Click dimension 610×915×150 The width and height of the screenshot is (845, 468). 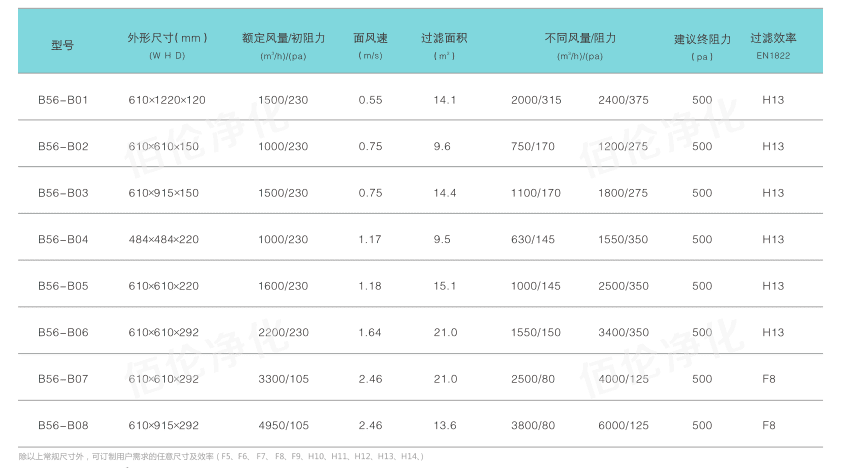click(164, 192)
